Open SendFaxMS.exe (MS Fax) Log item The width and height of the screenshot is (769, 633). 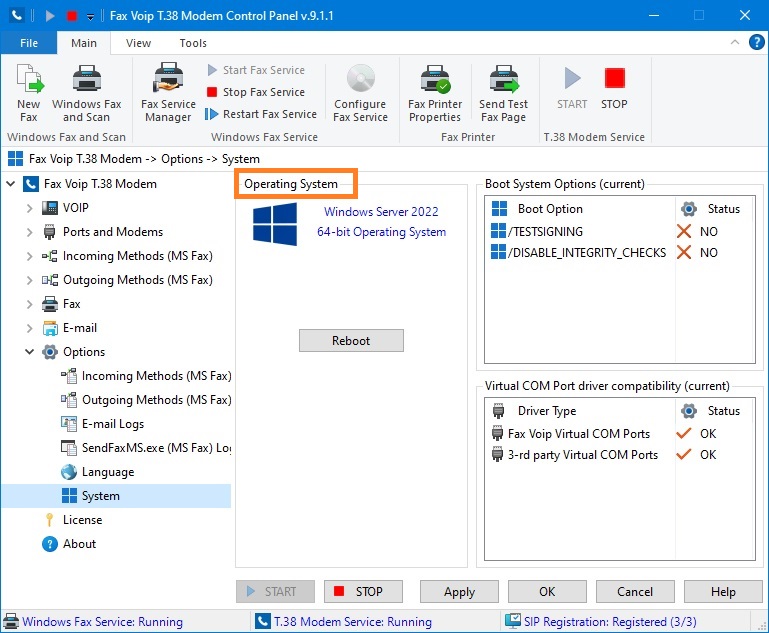click(x=156, y=448)
